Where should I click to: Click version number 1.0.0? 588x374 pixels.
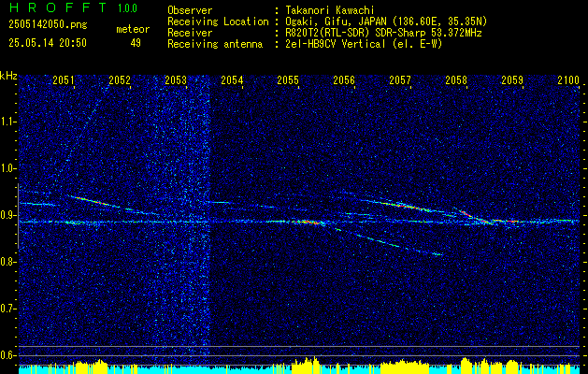(127, 8)
